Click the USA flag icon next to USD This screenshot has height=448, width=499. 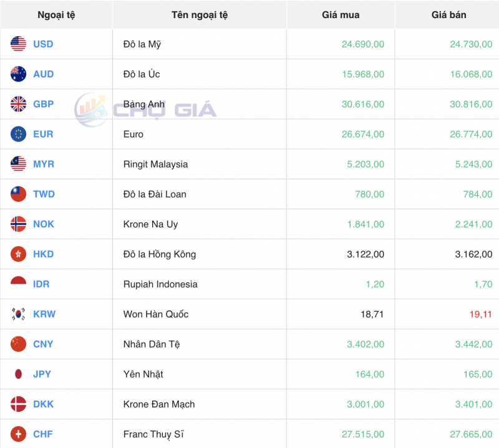[17, 44]
